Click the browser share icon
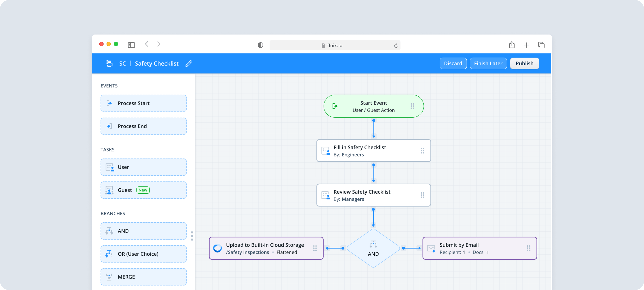The image size is (644, 290). 512,45
